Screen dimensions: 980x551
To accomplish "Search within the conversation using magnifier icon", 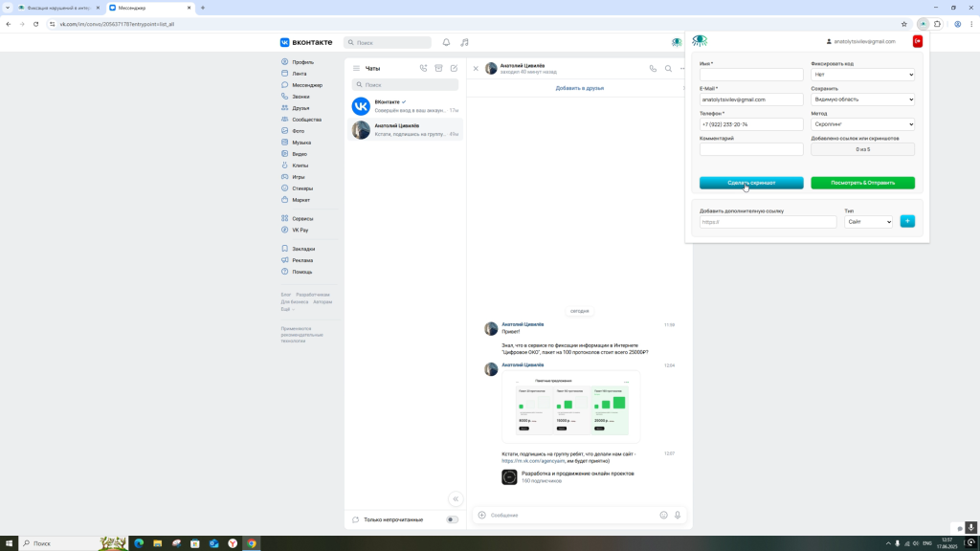I will [668, 69].
